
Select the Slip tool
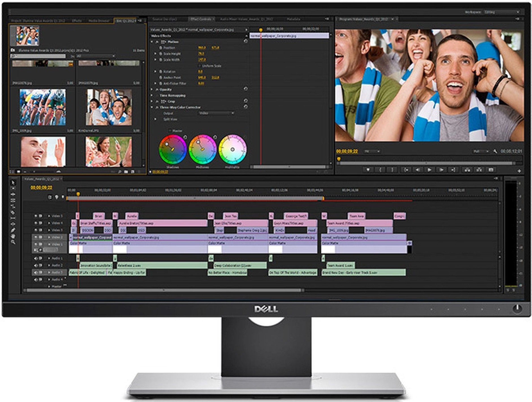(13, 218)
